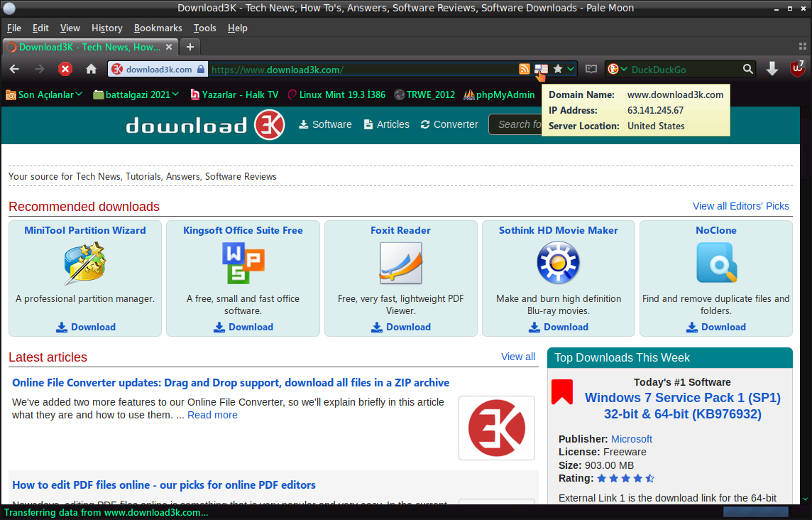
Task: Download MiniTool Partition Wizard
Action: 86,327
